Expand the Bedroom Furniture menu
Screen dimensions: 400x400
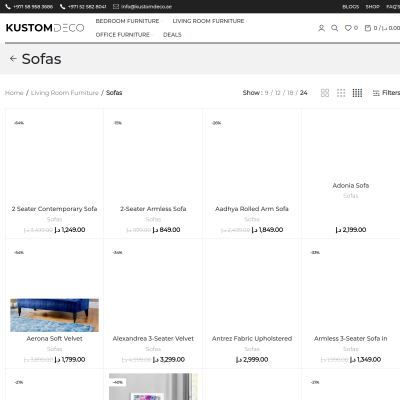click(x=129, y=21)
